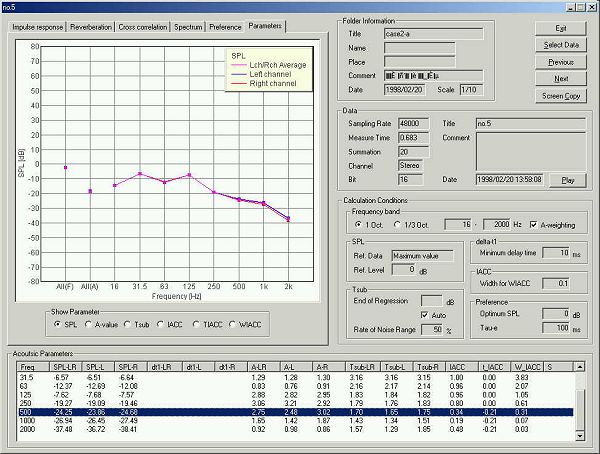Viewport: 600px width, 454px height.
Task: Select the Parameters tab
Action: 265,26
